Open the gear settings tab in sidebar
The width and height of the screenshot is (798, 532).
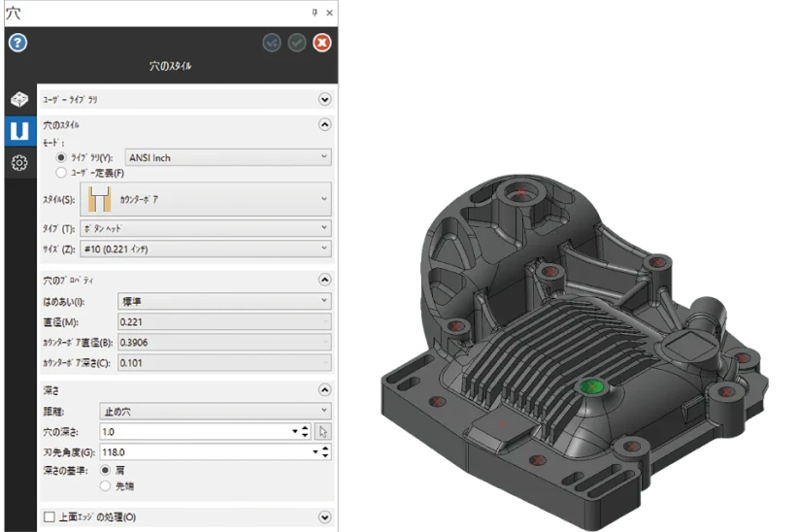[18, 163]
